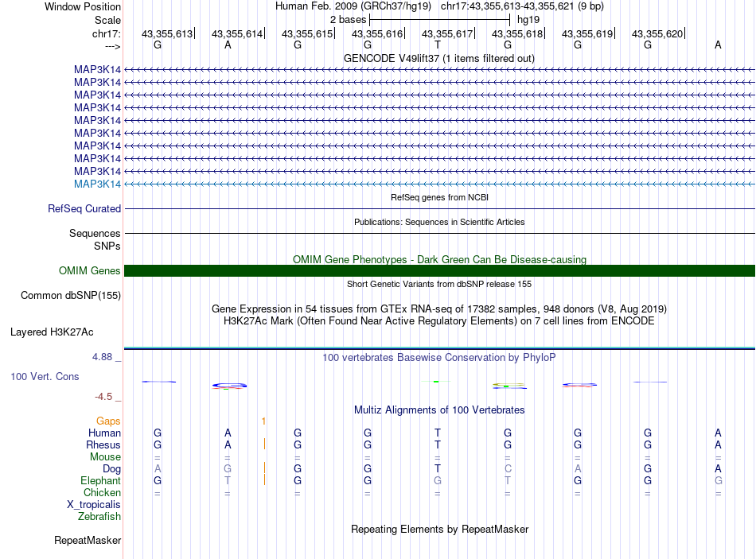
Task: Click the Zebrafish species label
Action: pyautogui.click(x=99, y=517)
